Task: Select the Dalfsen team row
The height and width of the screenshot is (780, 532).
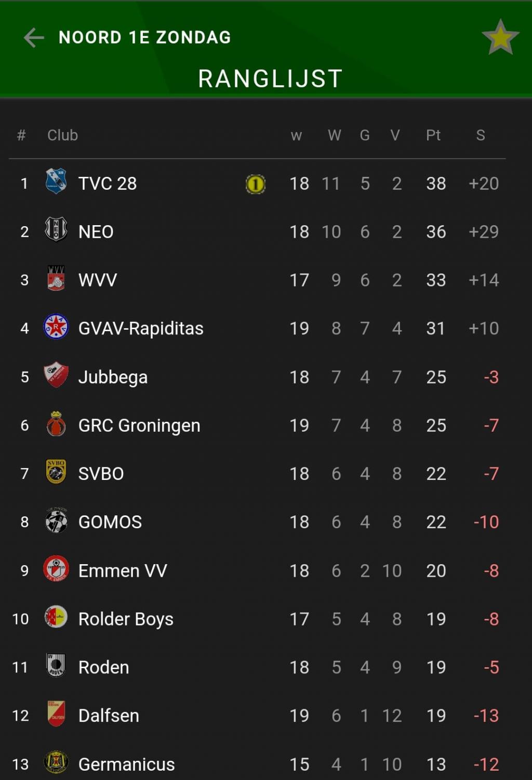Action: [257, 716]
